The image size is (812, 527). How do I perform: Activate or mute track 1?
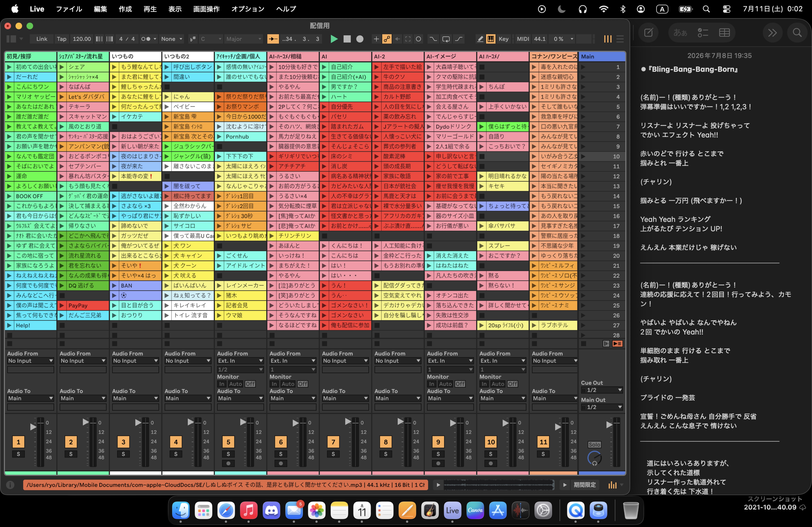point(18,442)
